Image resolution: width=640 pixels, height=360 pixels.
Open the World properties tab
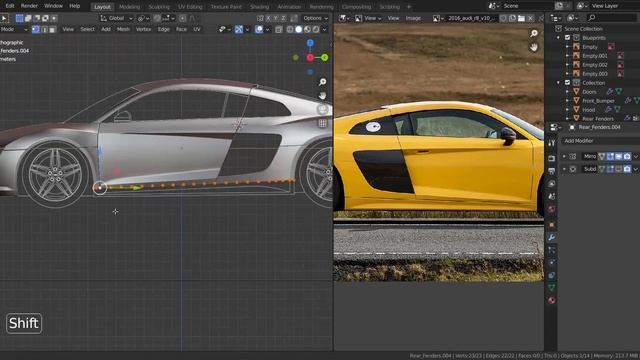tap(551, 209)
